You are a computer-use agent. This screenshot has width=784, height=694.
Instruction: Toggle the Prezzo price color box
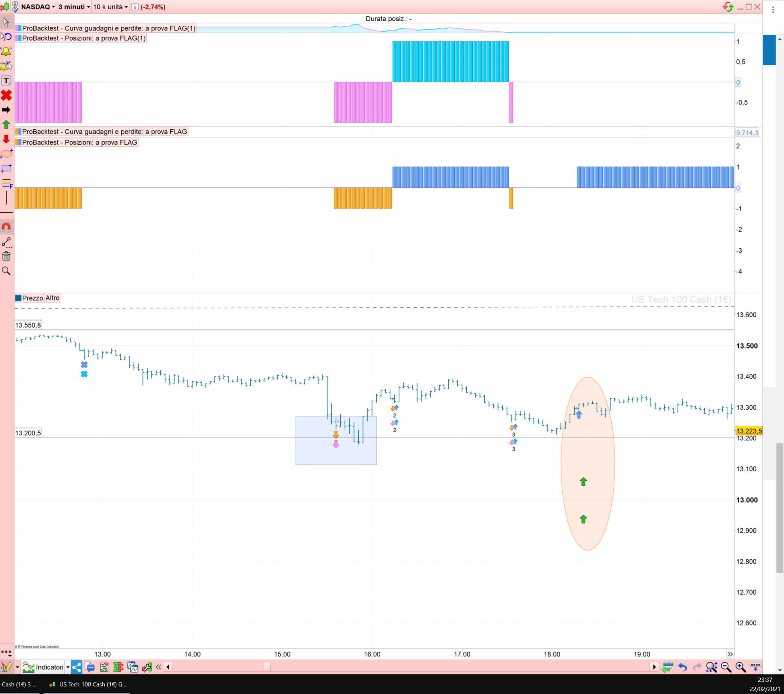click(x=18, y=298)
